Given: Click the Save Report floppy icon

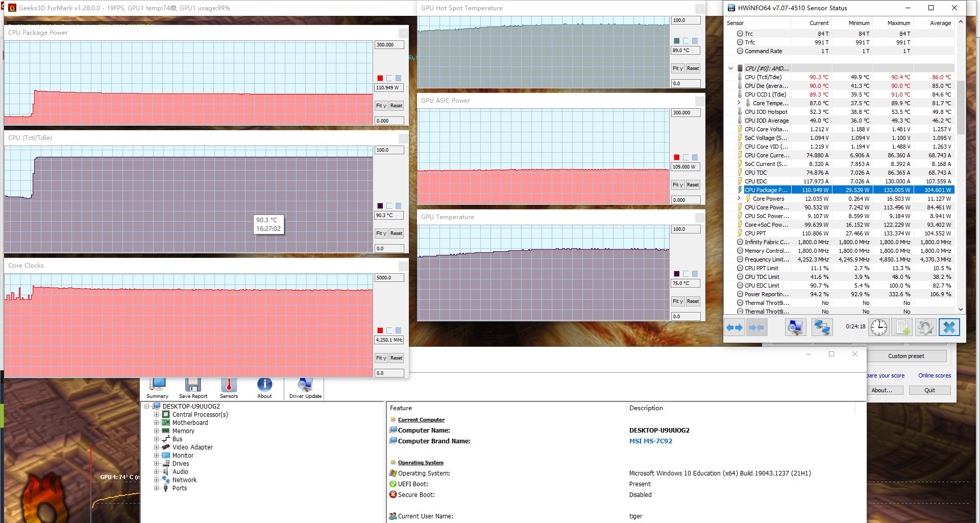Looking at the screenshot, I should coord(193,388).
